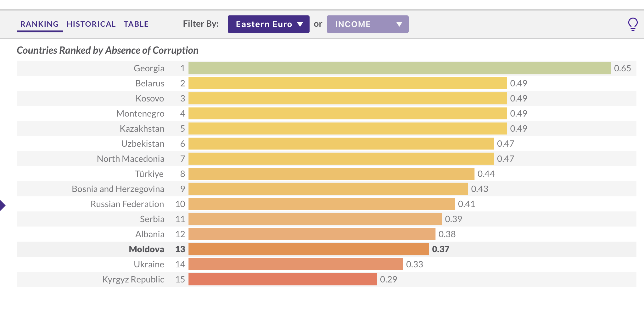The height and width of the screenshot is (328, 644).
Task: Open the Eastern Europe region filter dropdown
Action: (268, 24)
